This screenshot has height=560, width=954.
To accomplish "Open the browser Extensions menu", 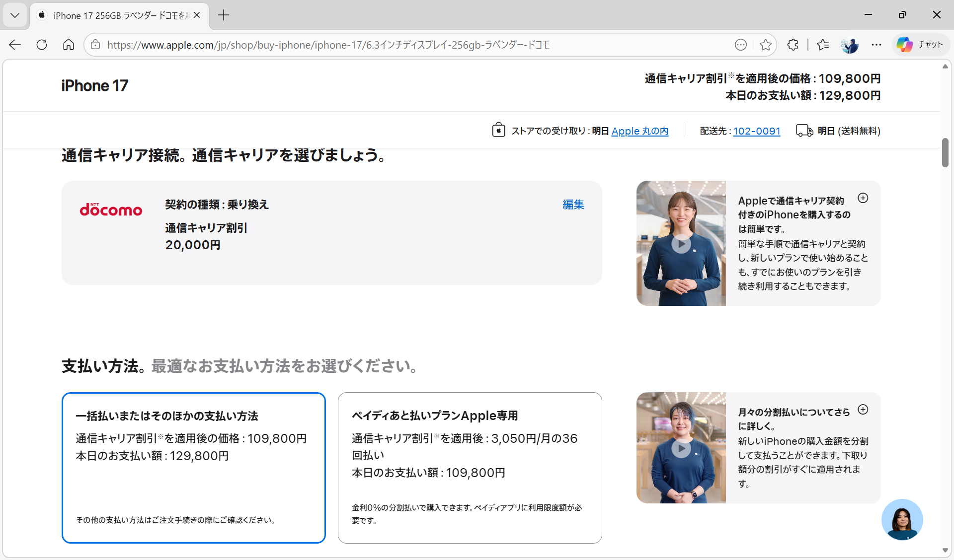I will 792,45.
